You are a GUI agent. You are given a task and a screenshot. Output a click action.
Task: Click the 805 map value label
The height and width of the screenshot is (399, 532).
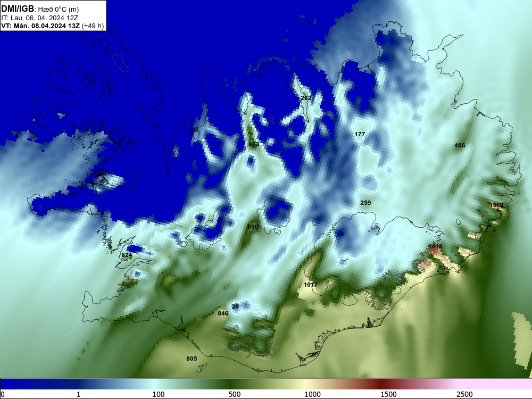click(192, 359)
